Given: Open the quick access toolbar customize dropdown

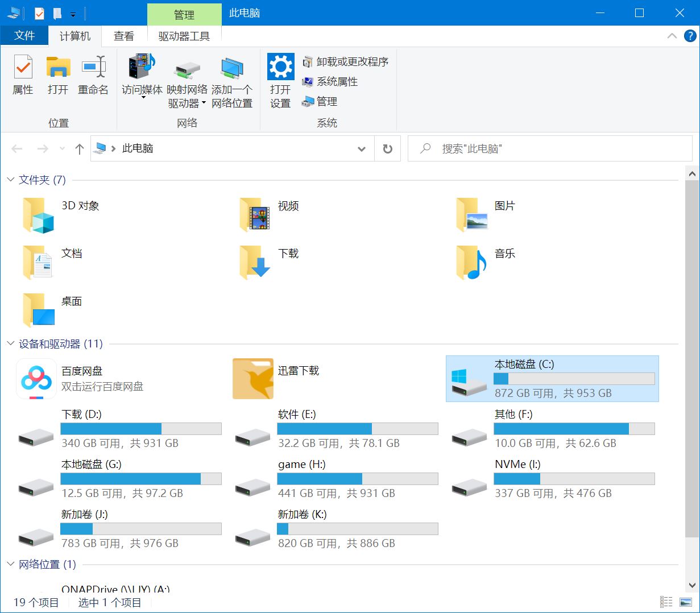Looking at the screenshot, I should coord(74,13).
